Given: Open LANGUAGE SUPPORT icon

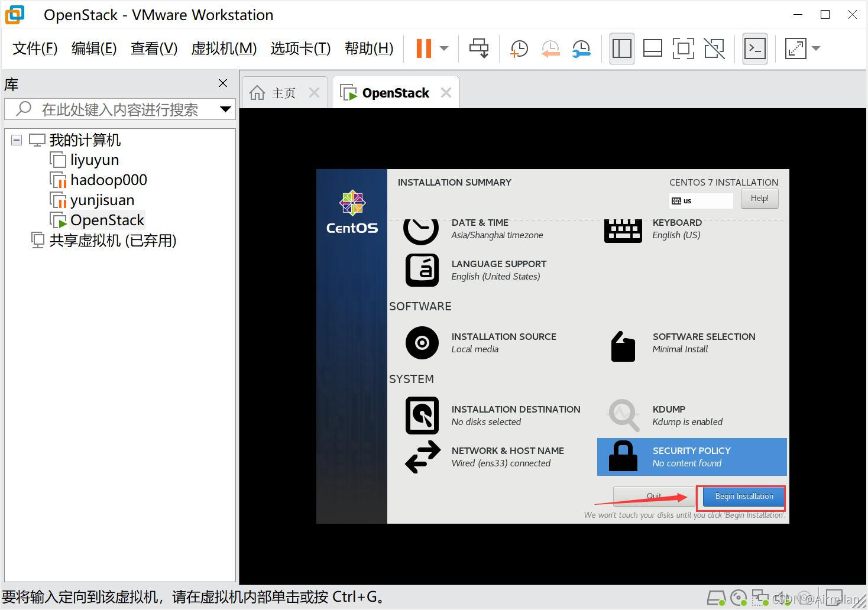Looking at the screenshot, I should click(422, 270).
